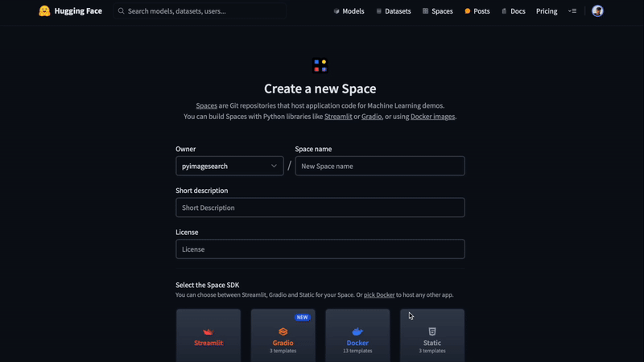
Task: Click the Short Description input field
Action: click(320, 208)
